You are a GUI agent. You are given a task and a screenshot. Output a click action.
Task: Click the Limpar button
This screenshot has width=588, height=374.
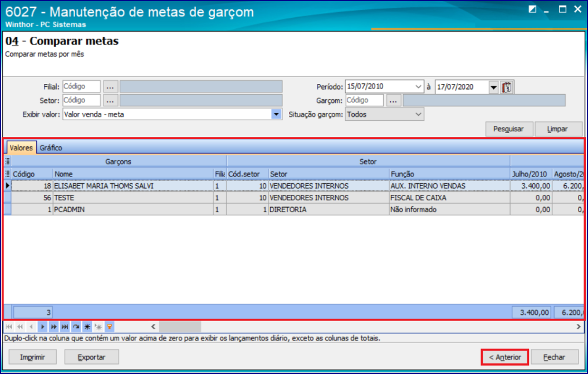point(557,129)
